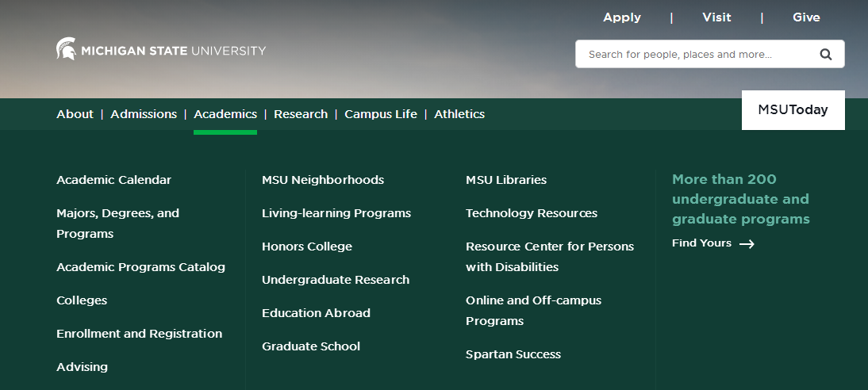Open Majors, Degrees, and Programs
868x390 pixels.
[x=118, y=224]
